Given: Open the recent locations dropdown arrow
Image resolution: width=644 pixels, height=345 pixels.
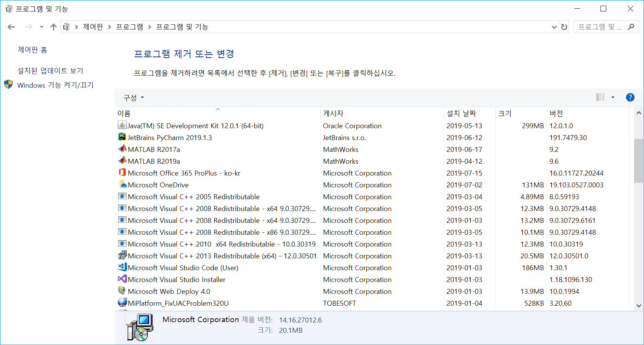Looking at the screenshot, I should [x=42, y=27].
